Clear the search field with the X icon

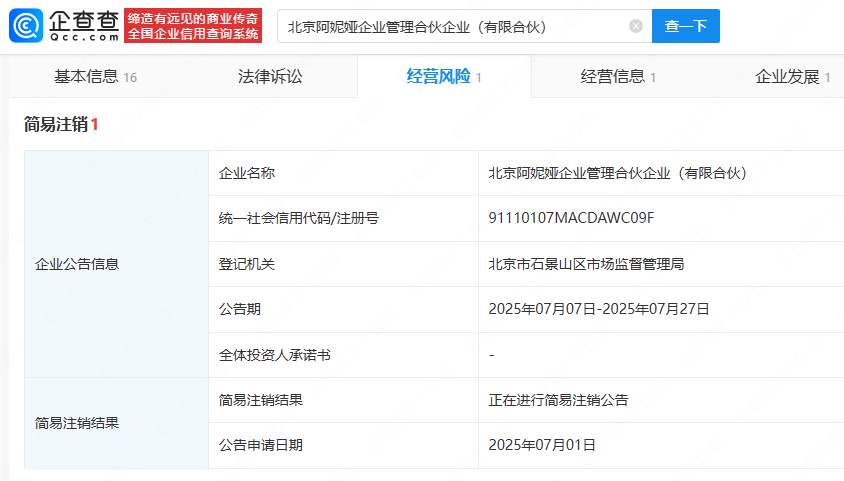636,26
